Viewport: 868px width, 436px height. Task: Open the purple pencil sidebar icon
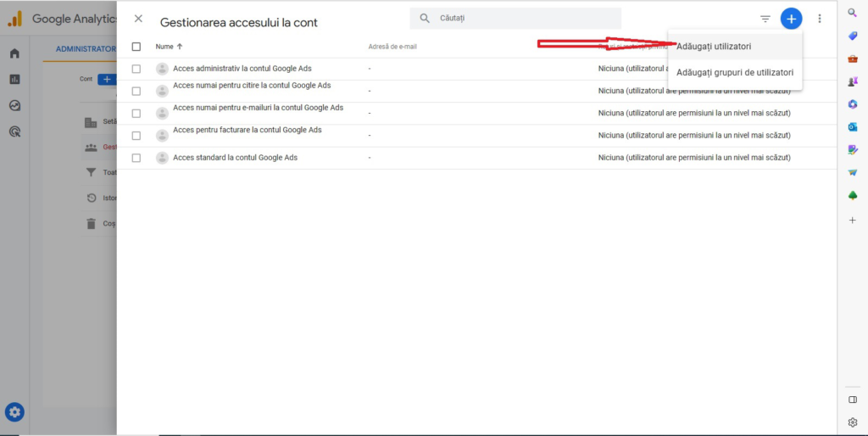853,149
